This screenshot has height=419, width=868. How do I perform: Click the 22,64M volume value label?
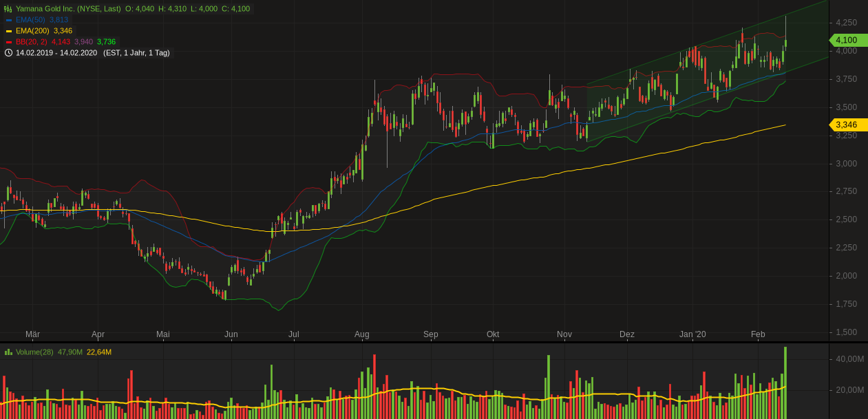[97, 352]
